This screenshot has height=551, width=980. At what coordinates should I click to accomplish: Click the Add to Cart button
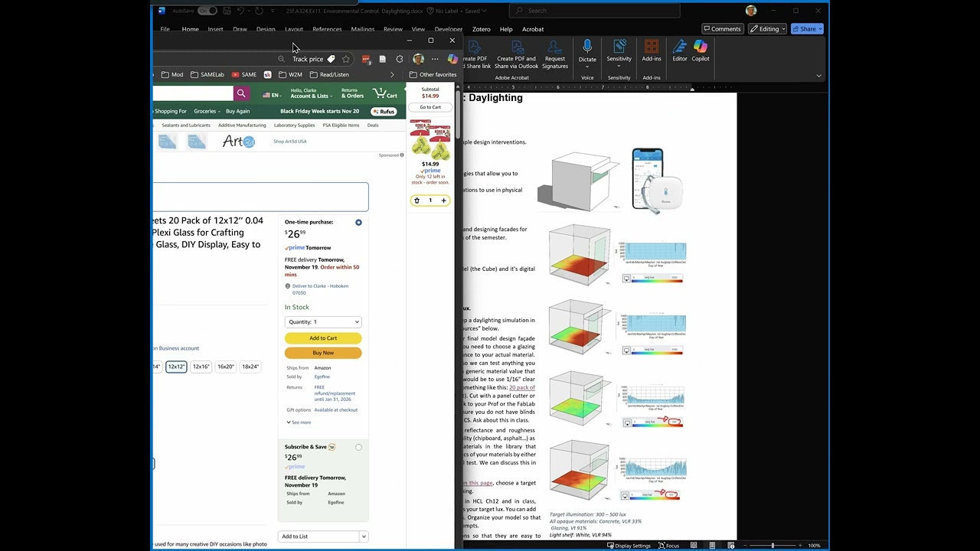point(323,338)
